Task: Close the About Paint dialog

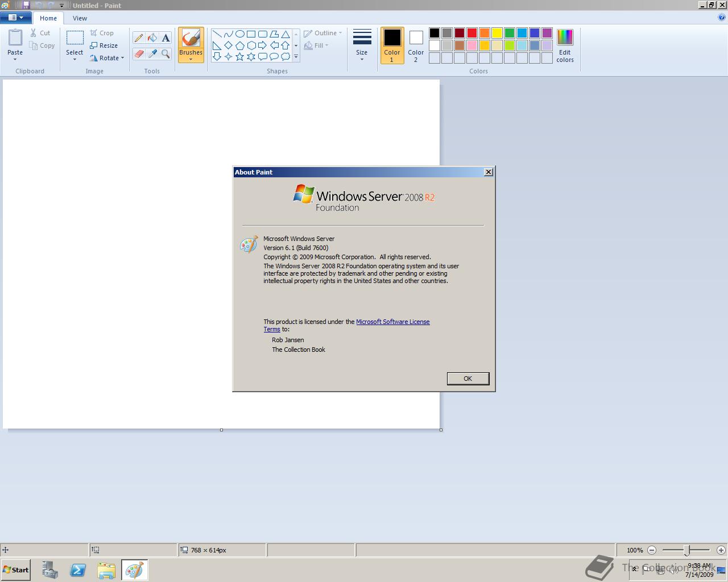Action: click(x=488, y=172)
